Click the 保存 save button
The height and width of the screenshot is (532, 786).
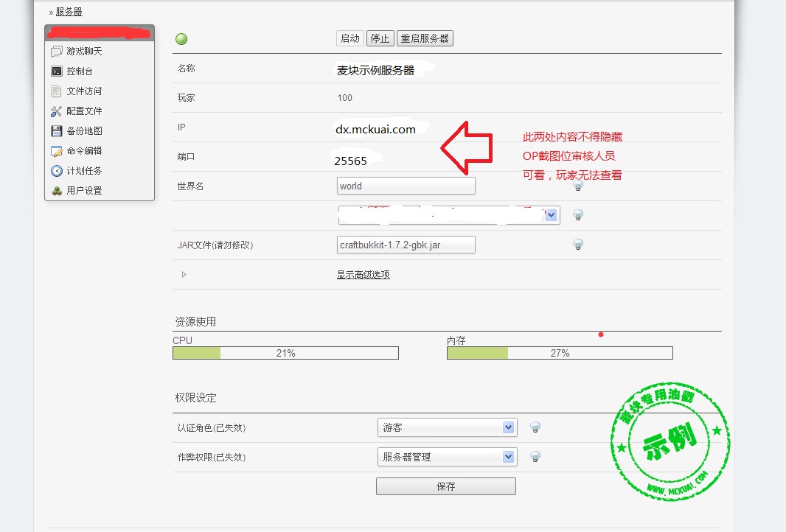[445, 486]
